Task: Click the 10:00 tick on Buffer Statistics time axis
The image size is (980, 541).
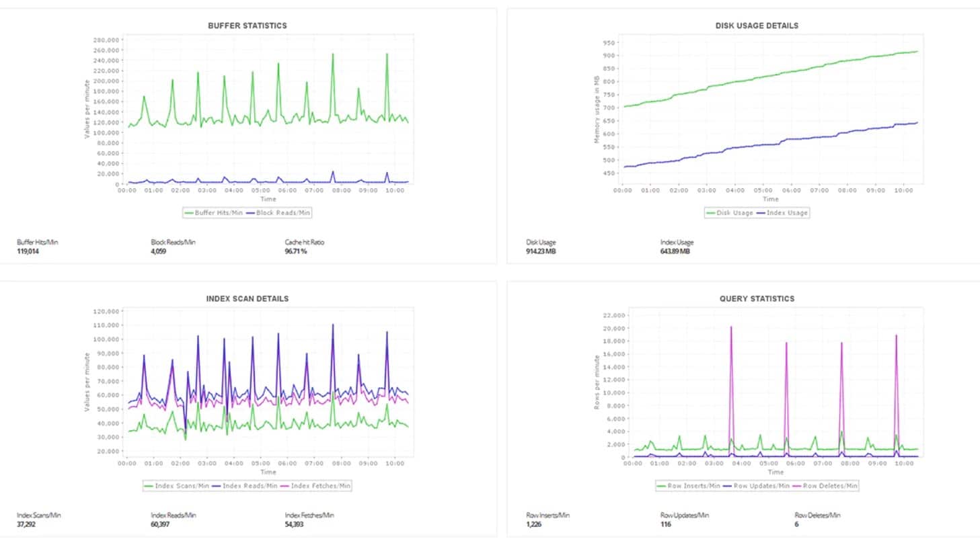Action: tap(394, 191)
